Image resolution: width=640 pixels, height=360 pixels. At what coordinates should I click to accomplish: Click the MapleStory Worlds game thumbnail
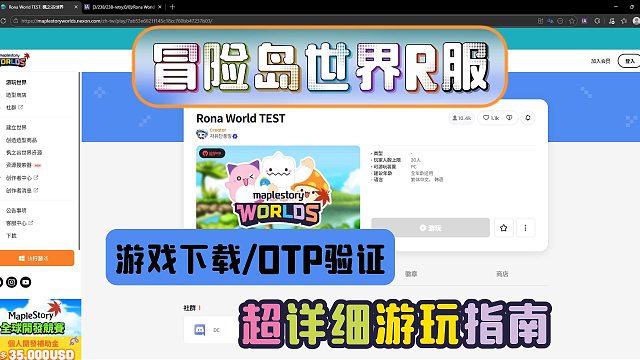[x=278, y=187]
